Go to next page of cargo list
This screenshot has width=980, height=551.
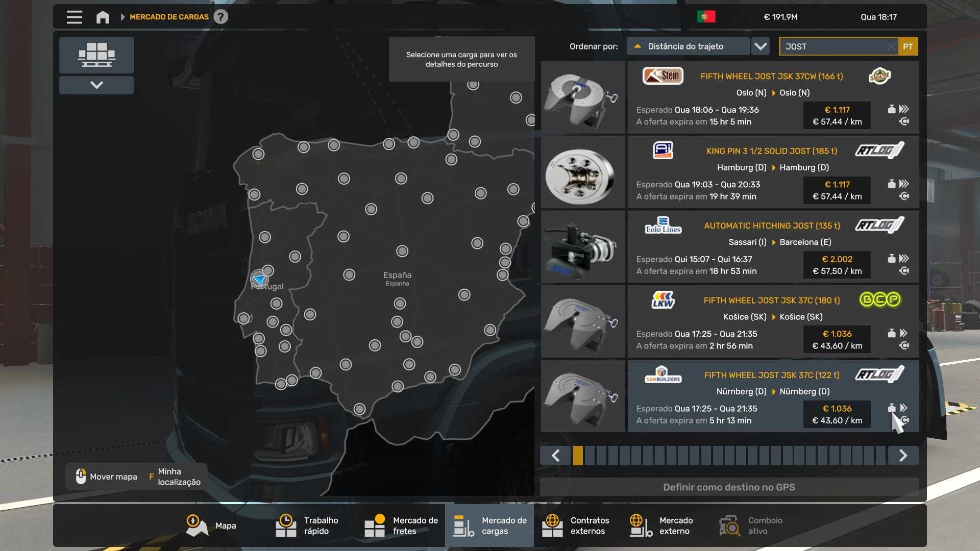coord(903,456)
